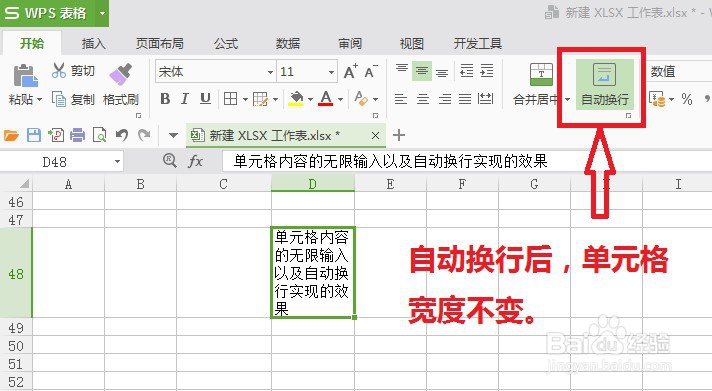Image resolution: width=712 pixels, height=391 pixels.
Task: Center text horizontally
Action: click(x=423, y=99)
